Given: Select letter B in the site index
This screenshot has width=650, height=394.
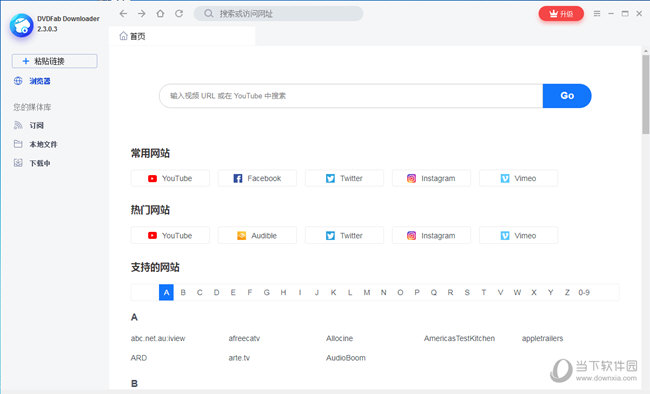Looking at the screenshot, I should (x=183, y=292).
